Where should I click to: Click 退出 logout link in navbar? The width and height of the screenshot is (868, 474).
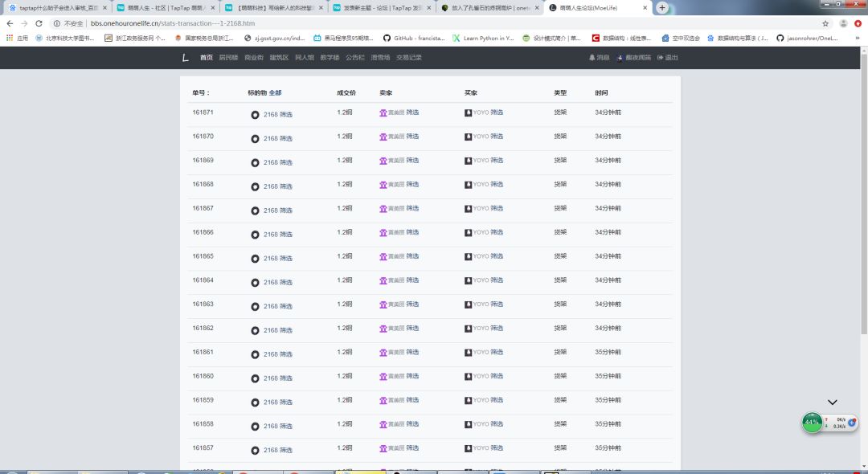point(668,58)
